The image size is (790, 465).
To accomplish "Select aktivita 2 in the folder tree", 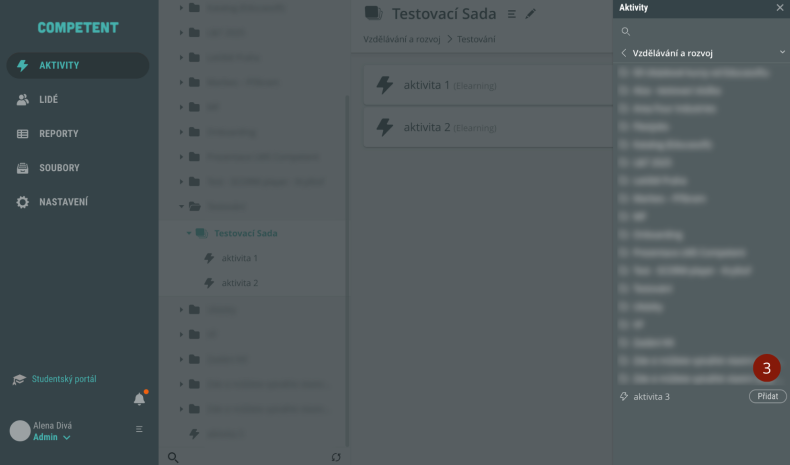I will (x=239, y=283).
